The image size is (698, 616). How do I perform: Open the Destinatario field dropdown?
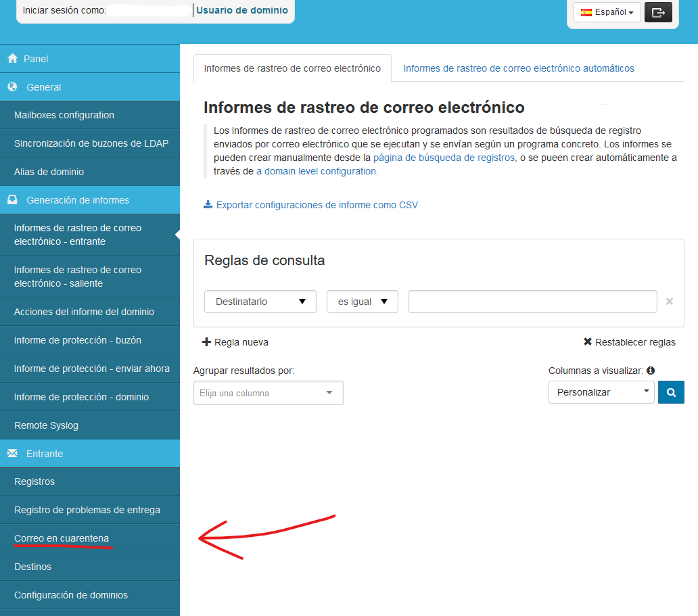tap(260, 302)
